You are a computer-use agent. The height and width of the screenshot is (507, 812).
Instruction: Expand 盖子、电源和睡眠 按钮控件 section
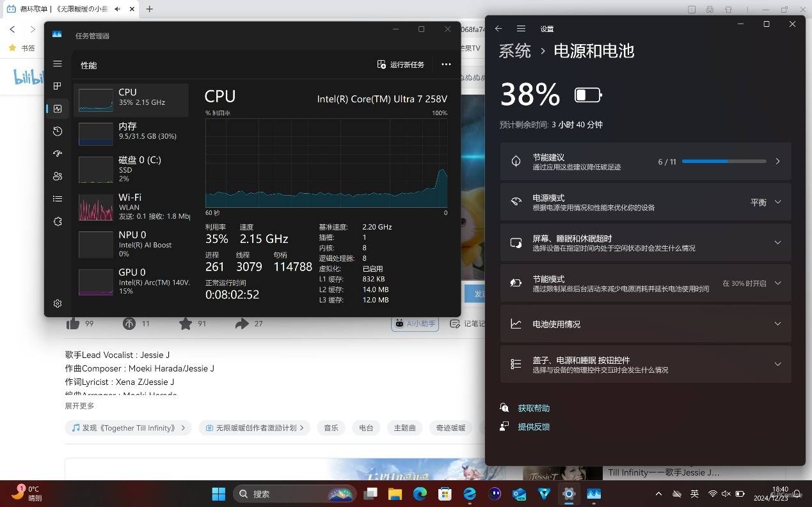point(646,364)
